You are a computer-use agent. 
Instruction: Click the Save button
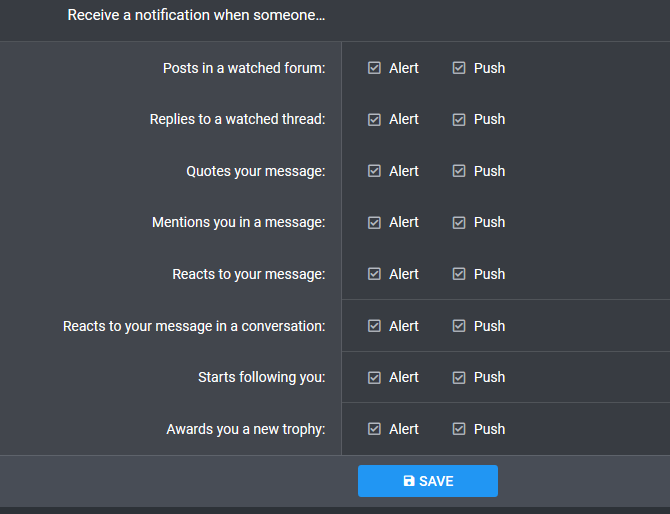[x=428, y=481]
